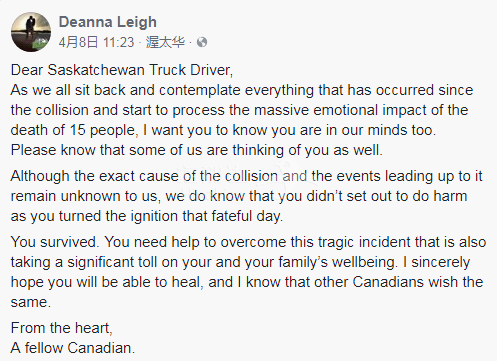Open the public audience globe icon
Viewport: 498px width, 362px height.
202,42
